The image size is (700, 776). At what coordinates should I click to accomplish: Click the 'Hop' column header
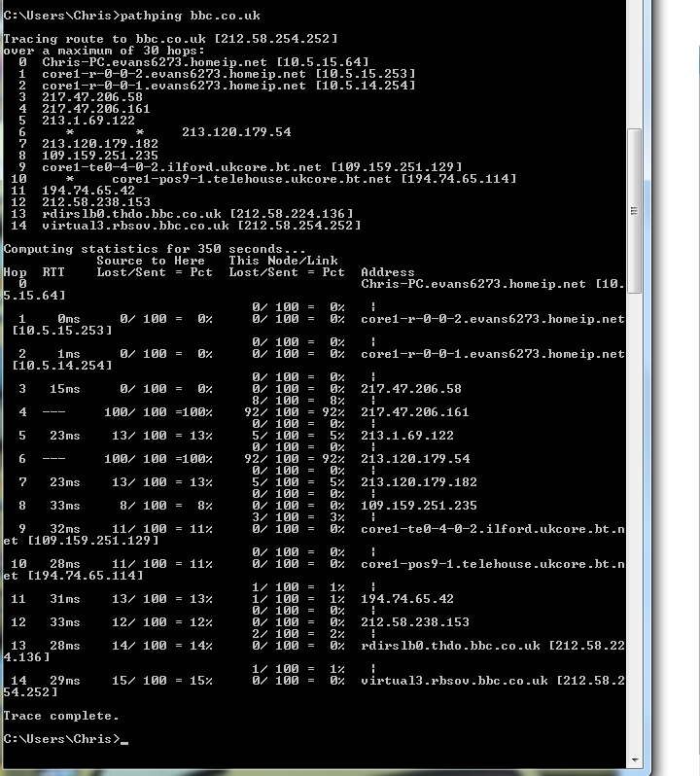coord(15,272)
